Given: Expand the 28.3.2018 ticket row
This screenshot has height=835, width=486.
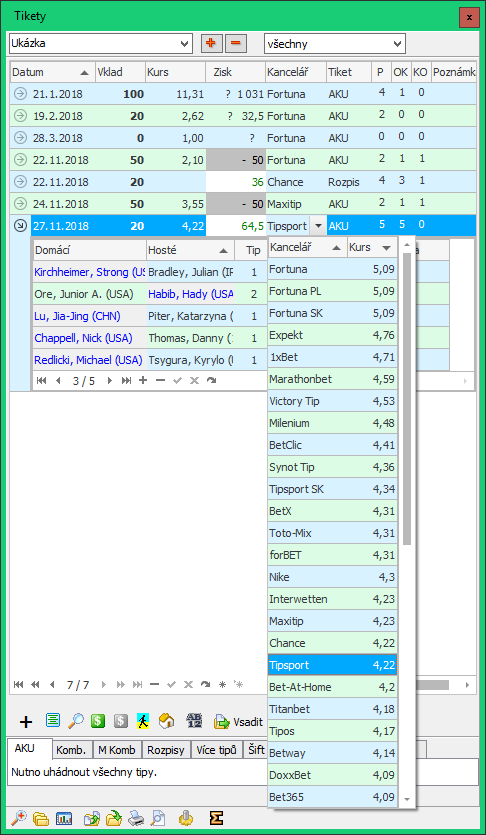Looking at the screenshot, I should coord(20,138).
